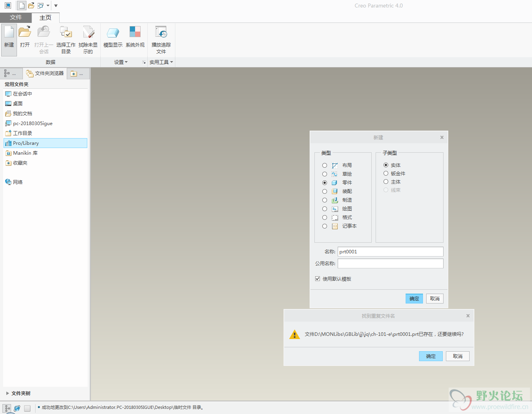Screen dimensions: 532x414
Task: Select the 格式 type radio button
Action: (325, 217)
